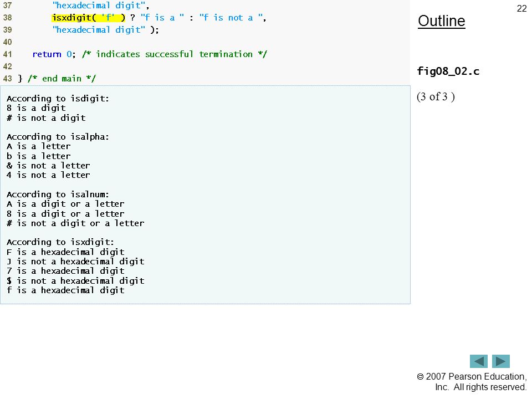This screenshot has height=399, width=532.
Task: Click the "f is not a " string literal
Action: [231, 18]
